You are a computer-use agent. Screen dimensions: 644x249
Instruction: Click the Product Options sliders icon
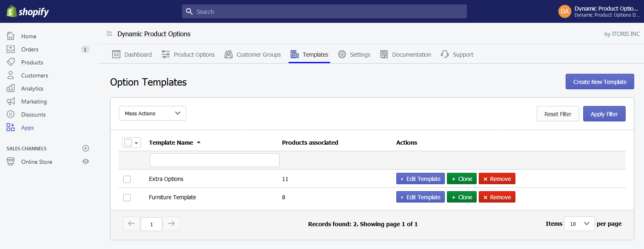166,54
